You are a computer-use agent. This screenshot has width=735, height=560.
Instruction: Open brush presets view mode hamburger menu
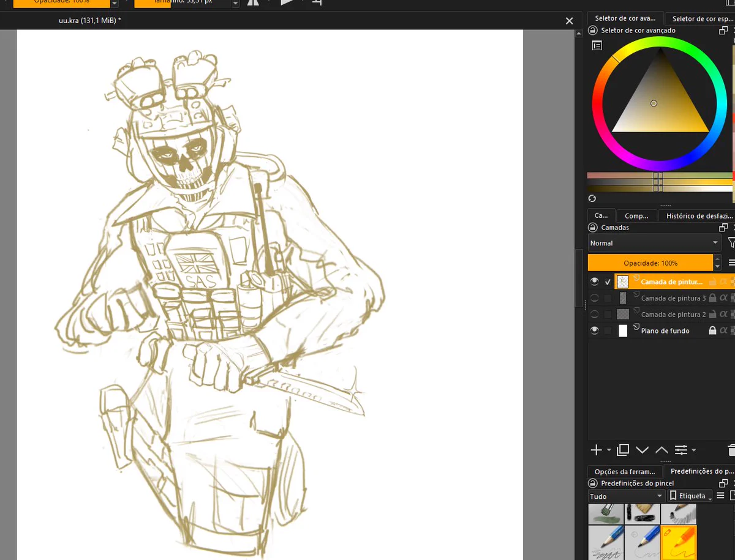tap(720, 496)
